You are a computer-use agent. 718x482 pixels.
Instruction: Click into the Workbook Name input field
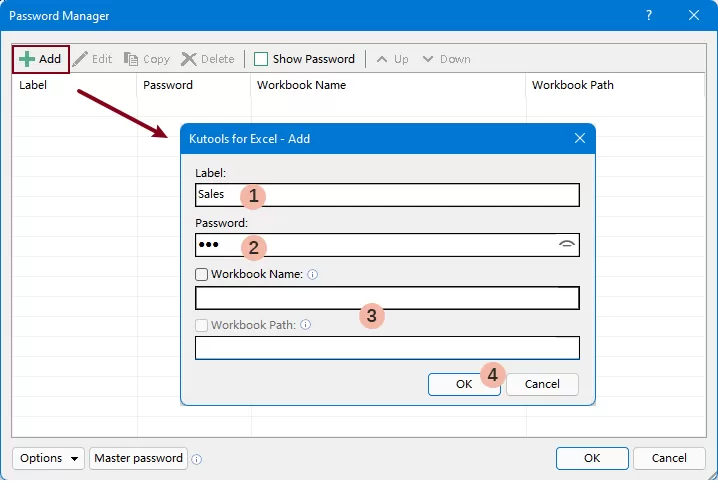click(387, 298)
